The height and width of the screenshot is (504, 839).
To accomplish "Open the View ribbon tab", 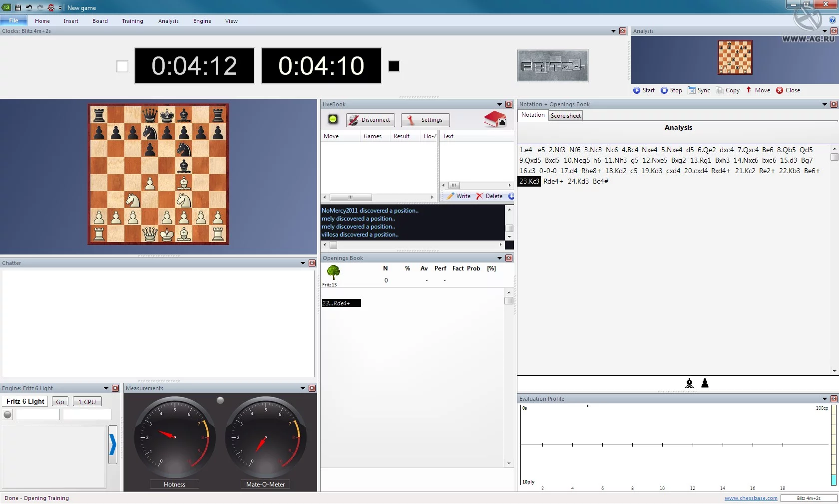I will (231, 21).
